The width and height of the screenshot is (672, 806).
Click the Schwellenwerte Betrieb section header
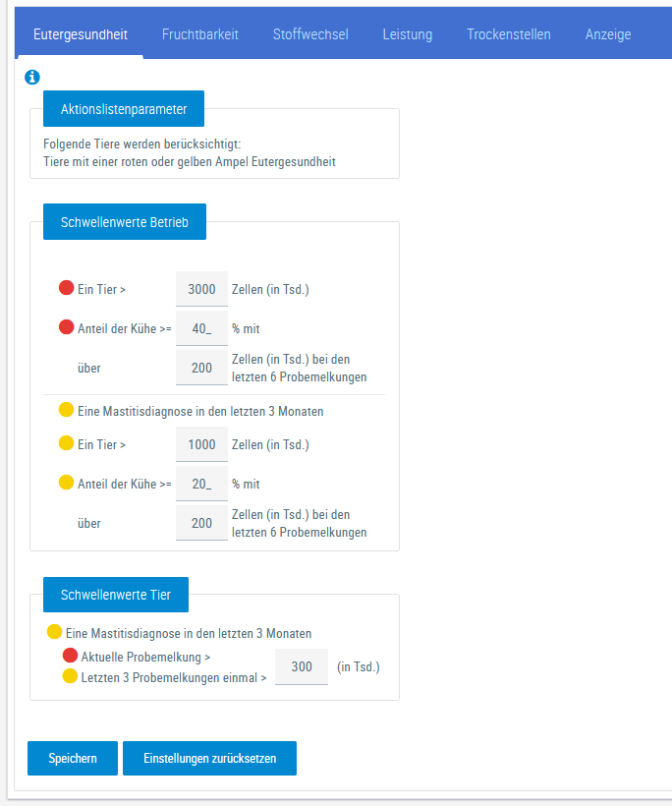click(124, 222)
